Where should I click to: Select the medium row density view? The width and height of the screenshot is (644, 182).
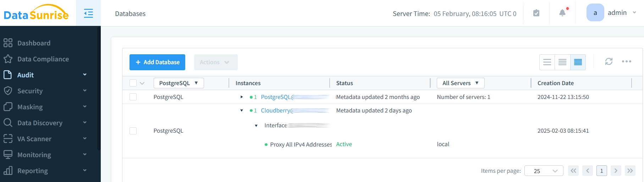[562, 62]
